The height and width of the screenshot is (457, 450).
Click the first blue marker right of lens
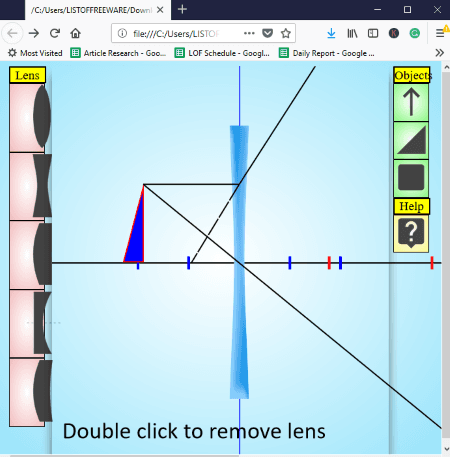tap(290, 263)
